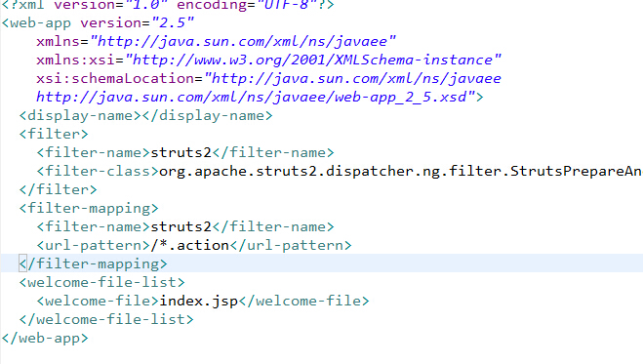This screenshot has width=643, height=364.
Task: Click the closing </welcome-file-list> tag
Action: tap(106, 319)
